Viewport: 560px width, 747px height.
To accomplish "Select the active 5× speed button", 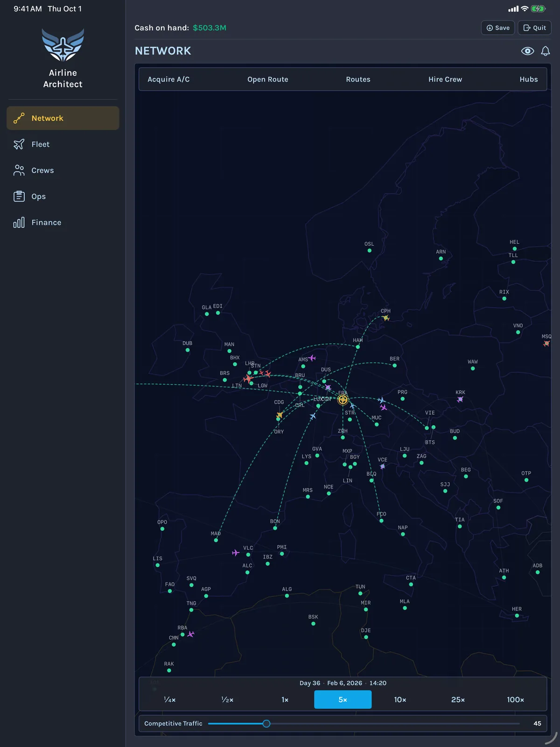I will coord(343,699).
